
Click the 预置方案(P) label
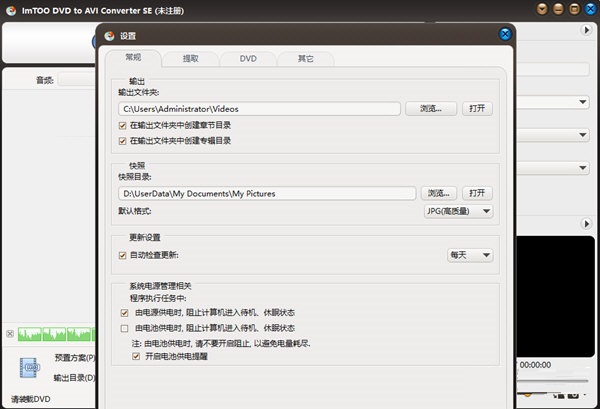point(75,358)
